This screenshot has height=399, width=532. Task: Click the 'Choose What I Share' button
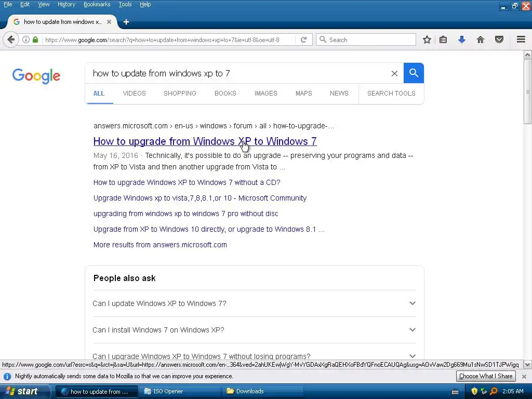486,376
